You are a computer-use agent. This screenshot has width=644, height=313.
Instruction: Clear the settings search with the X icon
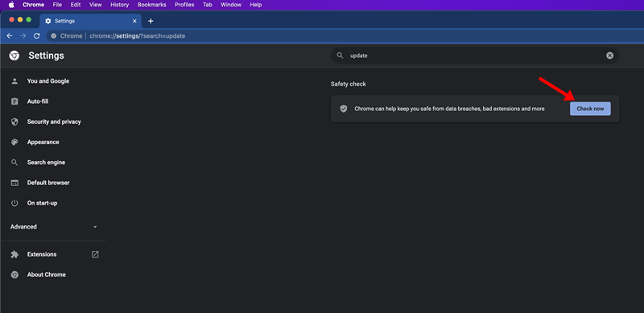[610, 56]
